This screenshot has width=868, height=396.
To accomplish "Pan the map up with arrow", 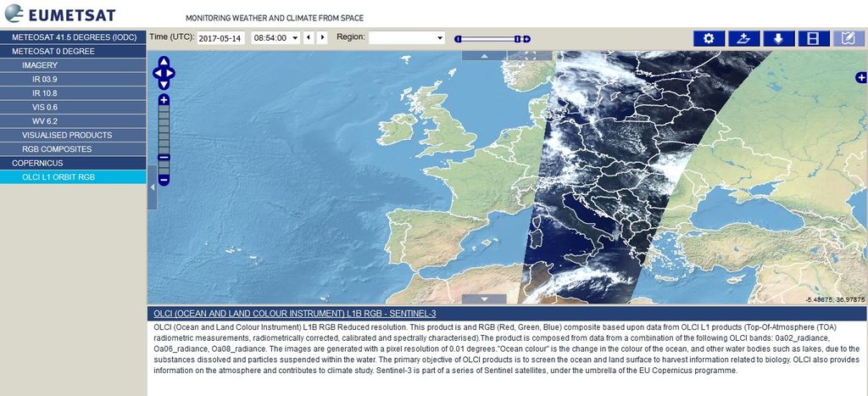I will tap(164, 62).
